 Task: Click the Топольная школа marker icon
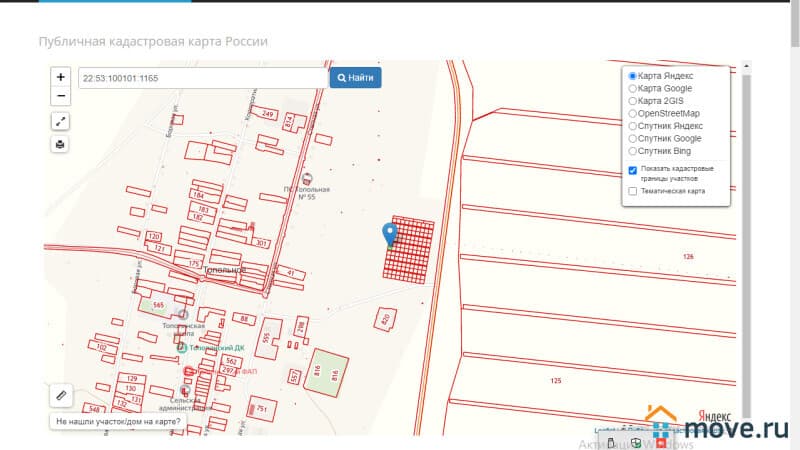coord(183,314)
